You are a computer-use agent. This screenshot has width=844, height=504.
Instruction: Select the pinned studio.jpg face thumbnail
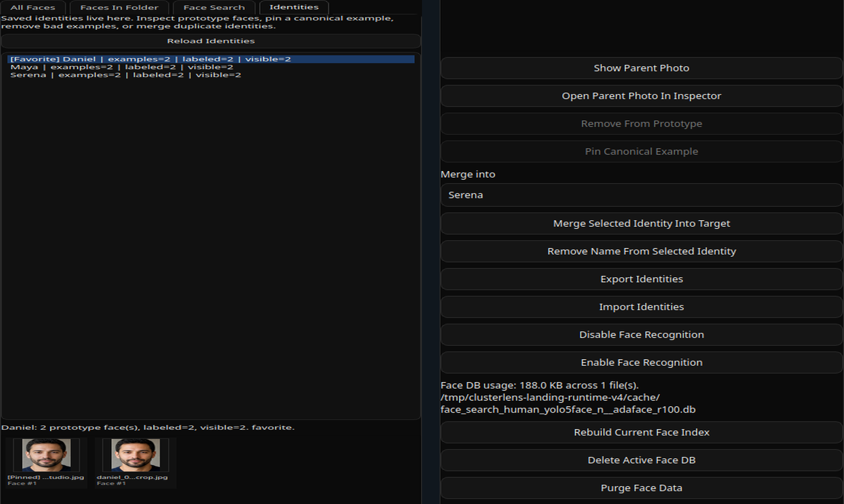pos(46,462)
